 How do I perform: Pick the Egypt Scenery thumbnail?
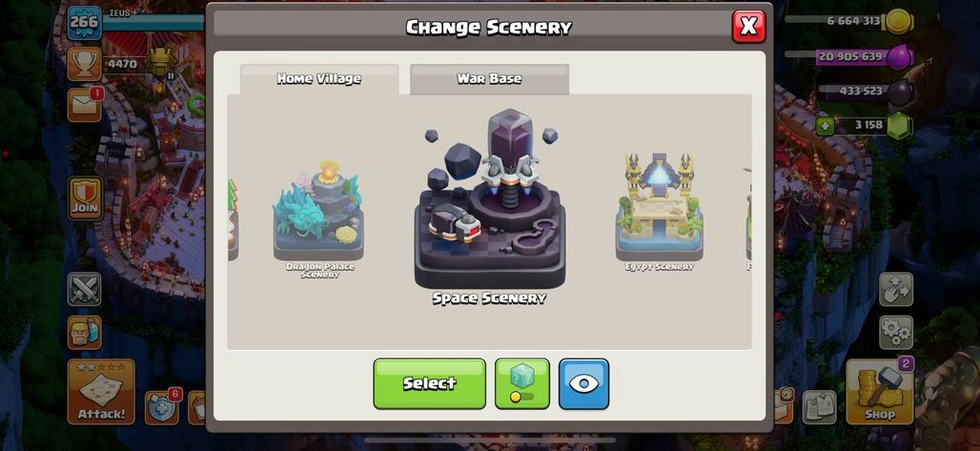[659, 212]
